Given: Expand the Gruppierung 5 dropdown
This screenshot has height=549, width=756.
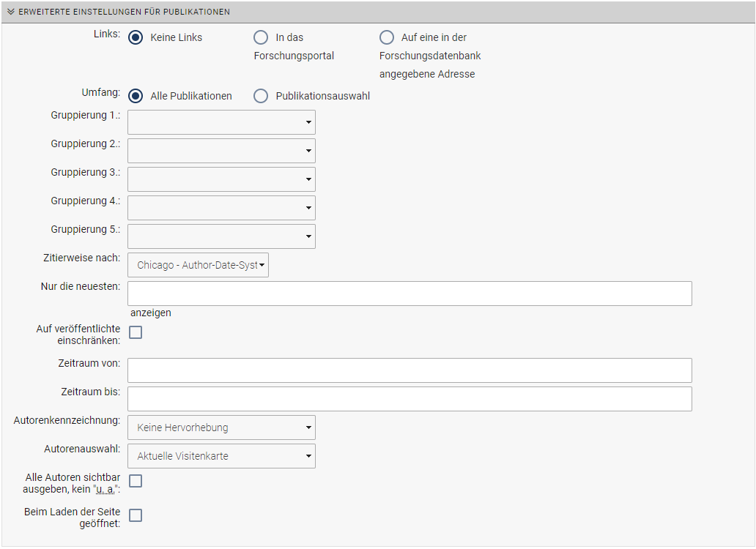Looking at the screenshot, I should click(221, 236).
